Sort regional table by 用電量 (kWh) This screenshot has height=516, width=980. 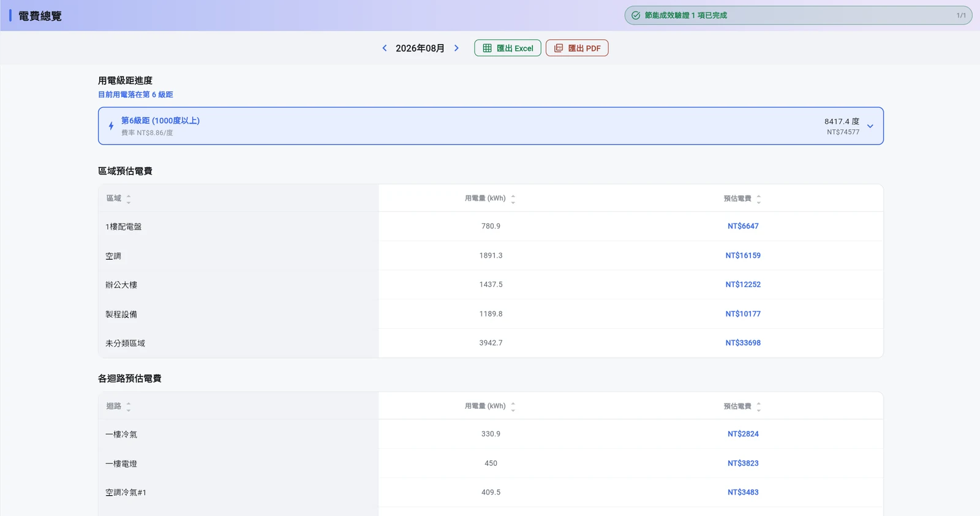click(x=513, y=199)
